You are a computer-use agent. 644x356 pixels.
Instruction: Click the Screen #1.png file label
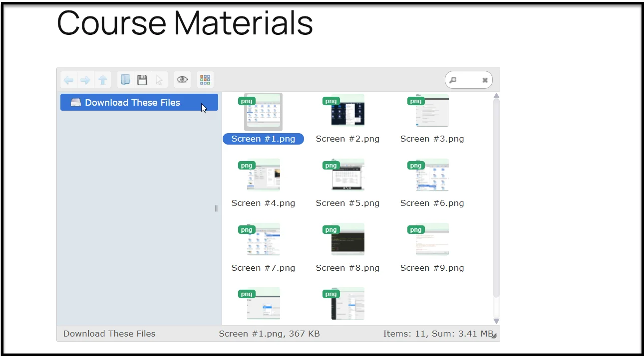pos(263,139)
